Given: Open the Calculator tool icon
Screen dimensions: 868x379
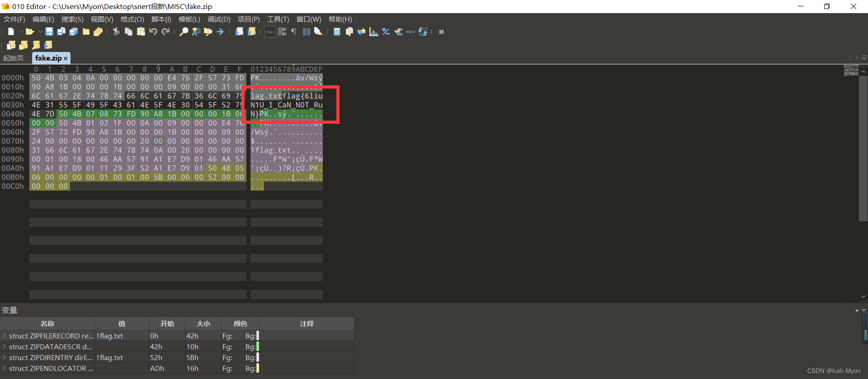Looking at the screenshot, I should (x=337, y=32).
